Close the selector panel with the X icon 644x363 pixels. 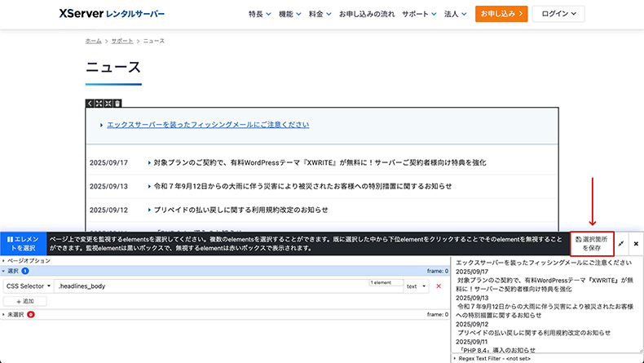tap(636, 243)
